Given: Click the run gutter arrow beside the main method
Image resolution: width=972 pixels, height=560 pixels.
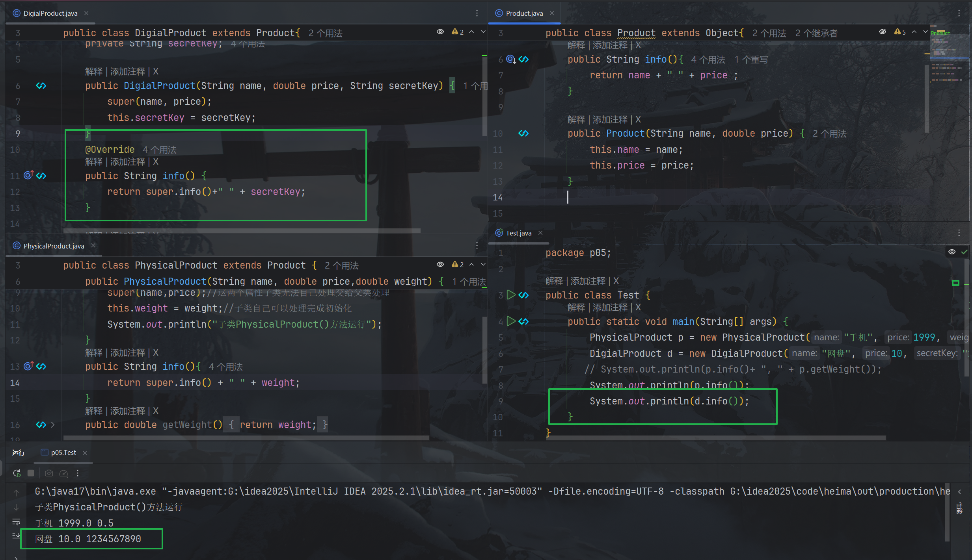Looking at the screenshot, I should pyautogui.click(x=511, y=321).
